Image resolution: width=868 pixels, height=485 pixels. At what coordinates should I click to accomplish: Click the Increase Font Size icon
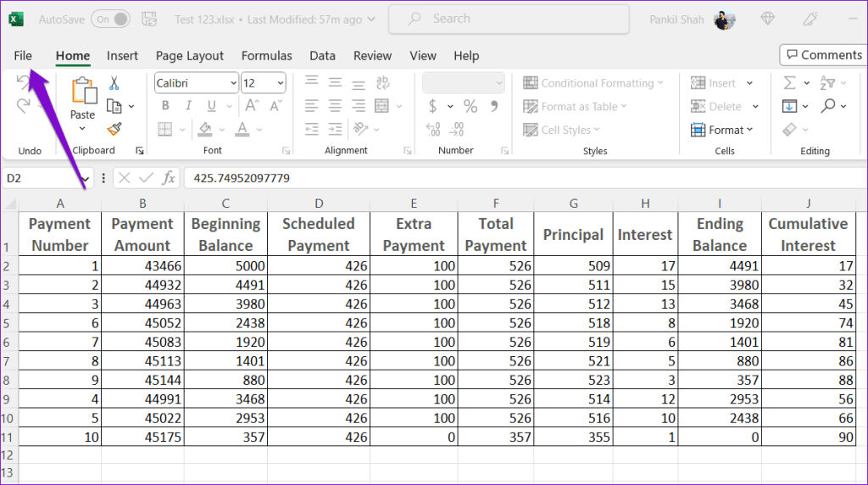(x=252, y=106)
